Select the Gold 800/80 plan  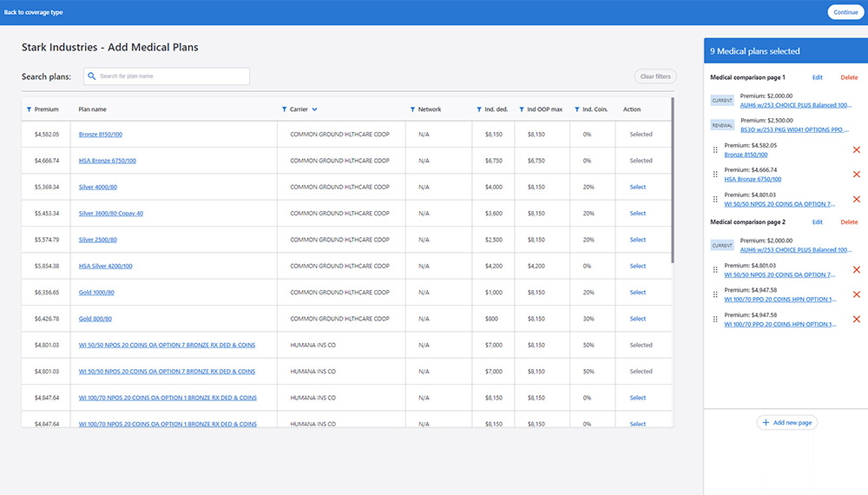(638, 319)
